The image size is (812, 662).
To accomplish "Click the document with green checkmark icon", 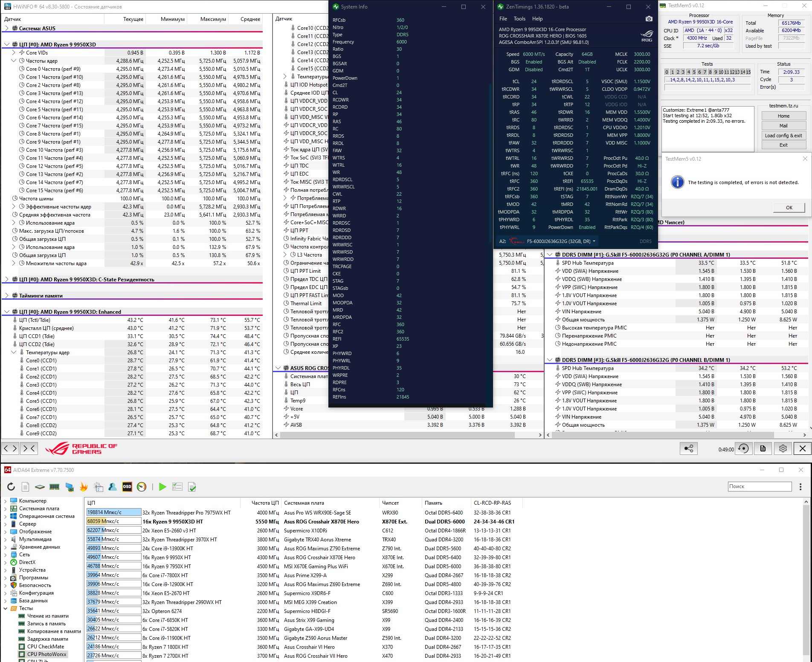I will click(192, 486).
